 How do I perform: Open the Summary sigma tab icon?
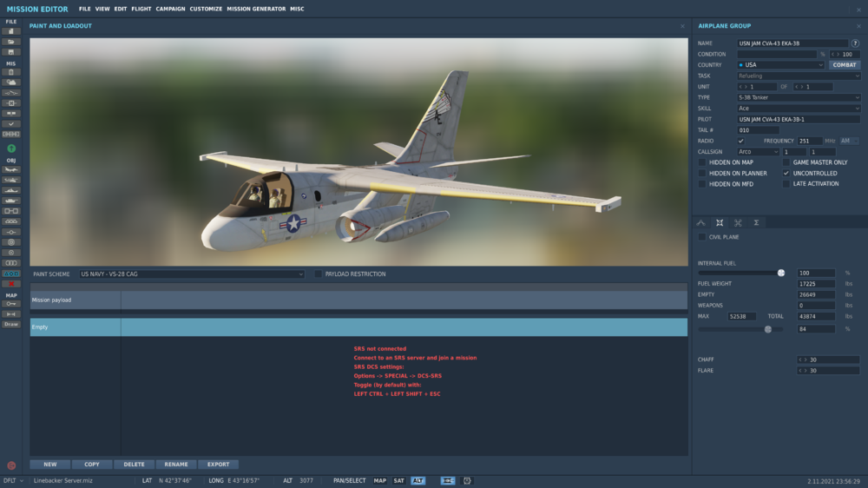[756, 222]
